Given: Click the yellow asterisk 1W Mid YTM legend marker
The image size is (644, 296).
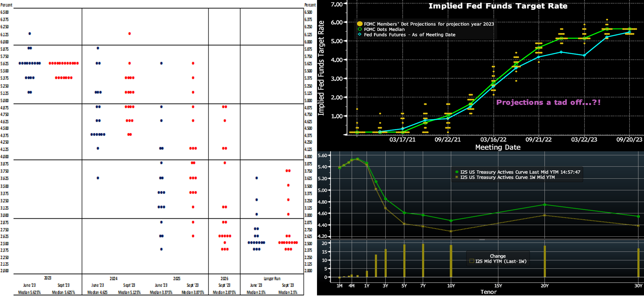Looking at the screenshot, I should coord(457,177).
